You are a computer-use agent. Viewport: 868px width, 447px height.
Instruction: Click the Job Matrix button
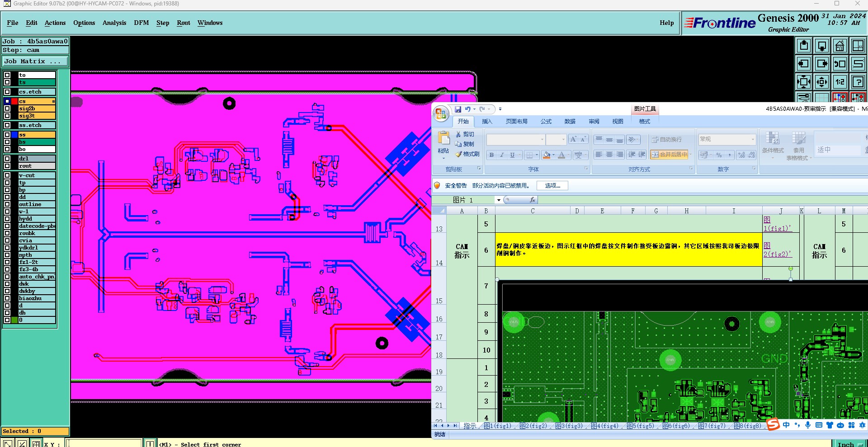[35, 61]
